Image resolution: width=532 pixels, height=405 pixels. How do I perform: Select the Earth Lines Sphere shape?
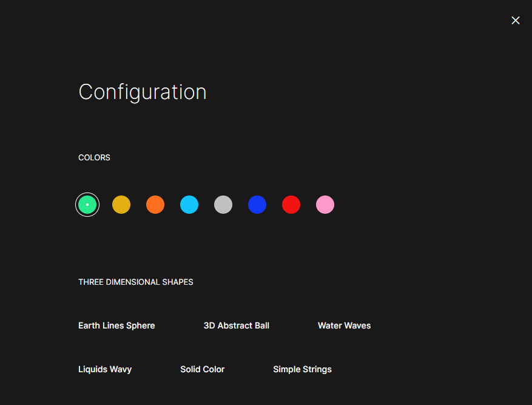(x=116, y=325)
